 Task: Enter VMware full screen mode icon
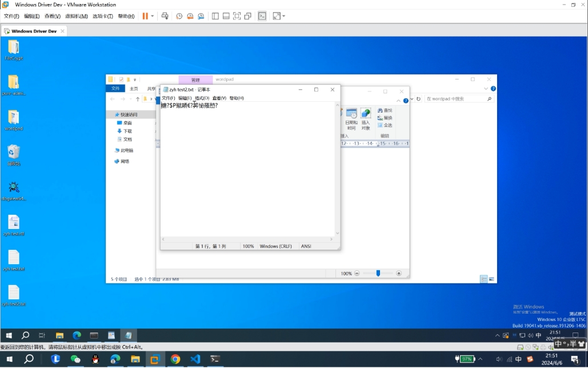[x=237, y=16]
